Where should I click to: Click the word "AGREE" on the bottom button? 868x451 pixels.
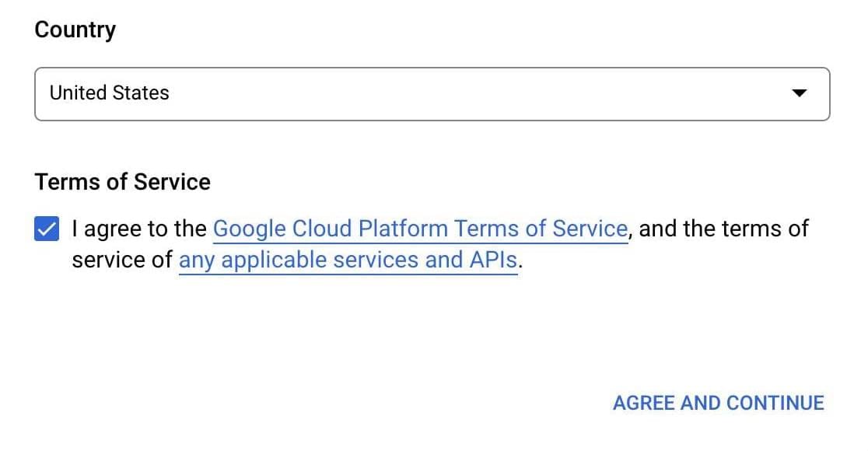643,403
